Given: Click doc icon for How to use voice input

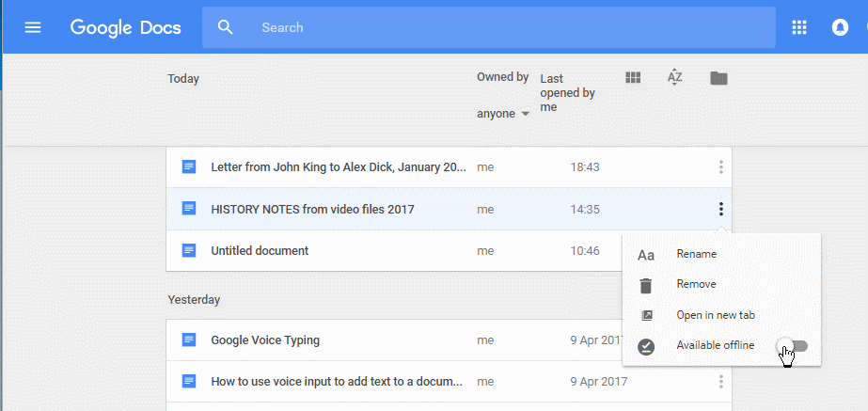Looking at the screenshot, I should (x=189, y=381).
